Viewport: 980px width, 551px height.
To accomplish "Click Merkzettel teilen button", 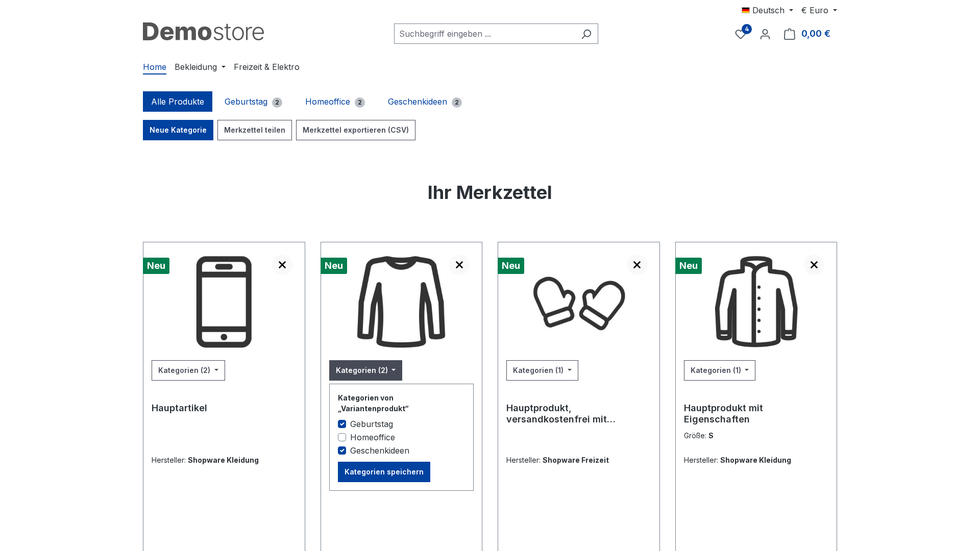I will (255, 130).
